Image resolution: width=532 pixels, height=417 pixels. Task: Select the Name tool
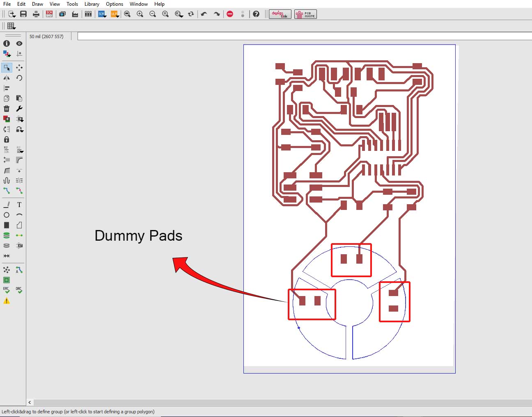(7, 150)
